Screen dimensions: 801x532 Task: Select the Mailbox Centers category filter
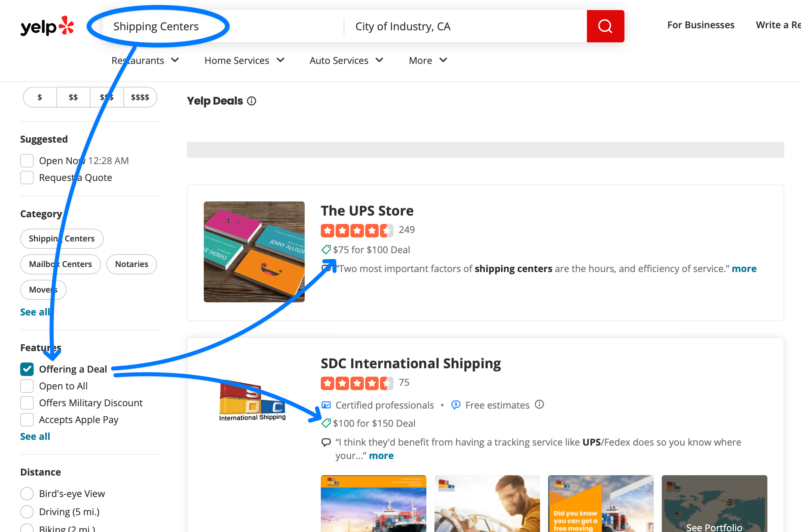61,264
